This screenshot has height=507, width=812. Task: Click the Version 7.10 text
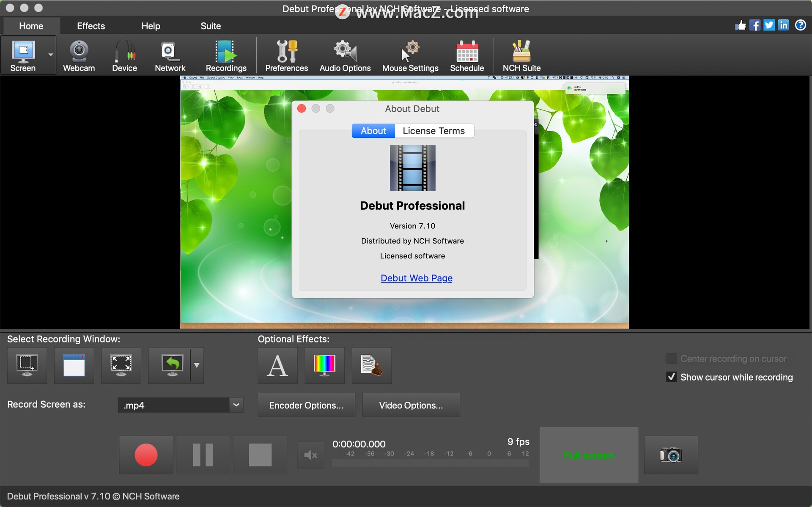pos(412,226)
